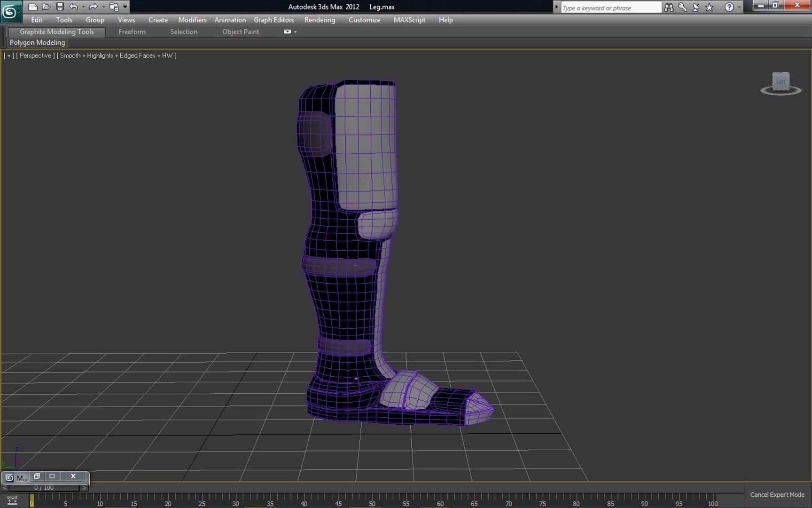Click frame 50 on the timeline track bar
This screenshot has height=508, width=812.
tap(372, 500)
